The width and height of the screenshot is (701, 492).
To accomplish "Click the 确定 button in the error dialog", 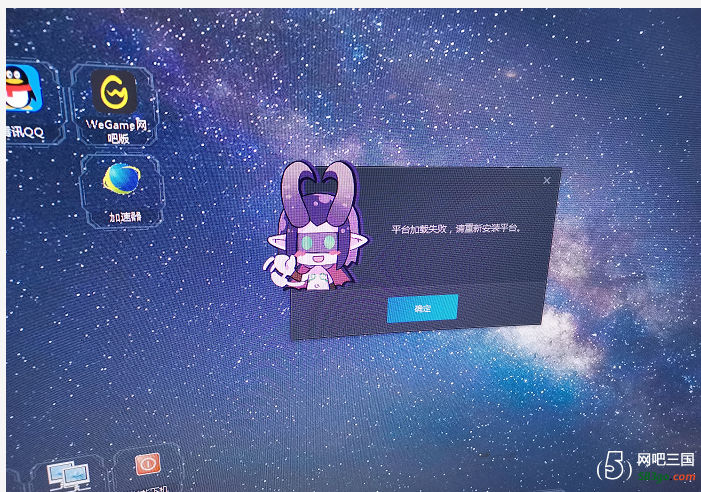I will pos(422,308).
